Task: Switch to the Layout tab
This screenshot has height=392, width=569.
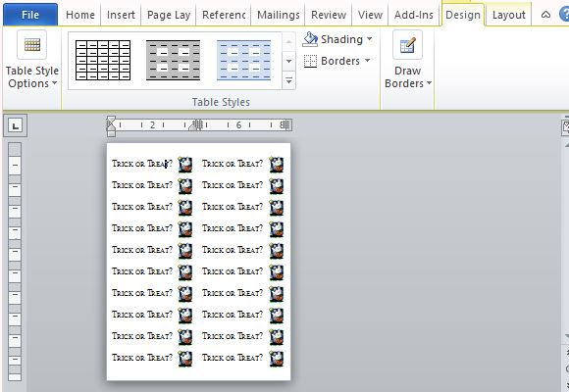Action: (x=509, y=15)
